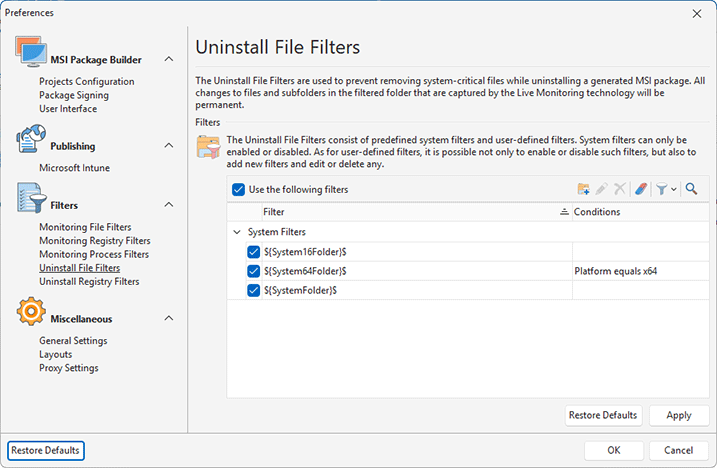
Task: Toggle the ${System16Folder}$ filter checkbox
Action: [x=253, y=252]
